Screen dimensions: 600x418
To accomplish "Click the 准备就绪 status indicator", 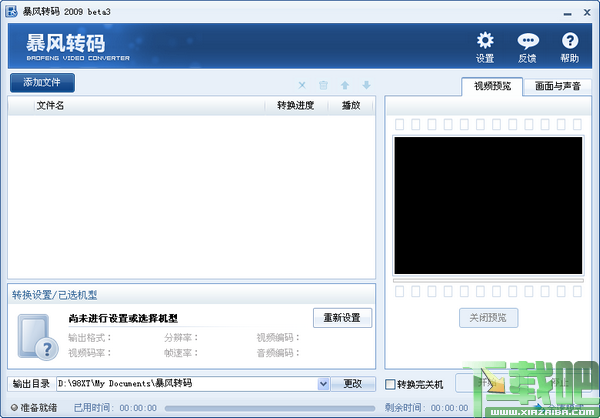I will pyautogui.click(x=34, y=408).
